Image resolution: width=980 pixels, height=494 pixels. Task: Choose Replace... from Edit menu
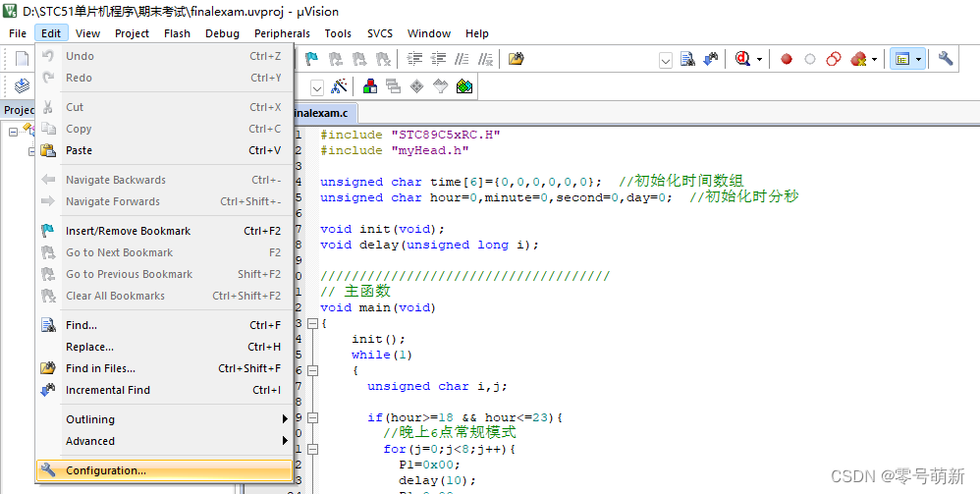(x=164, y=347)
